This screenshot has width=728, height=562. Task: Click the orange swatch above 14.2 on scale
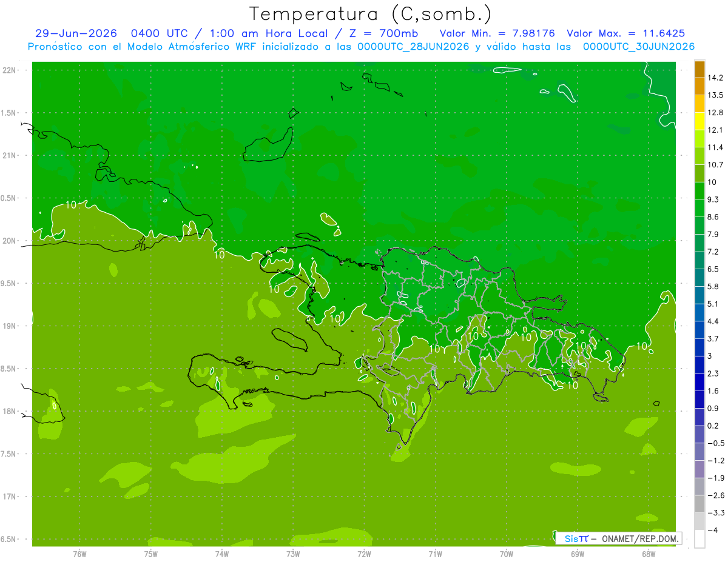click(699, 69)
